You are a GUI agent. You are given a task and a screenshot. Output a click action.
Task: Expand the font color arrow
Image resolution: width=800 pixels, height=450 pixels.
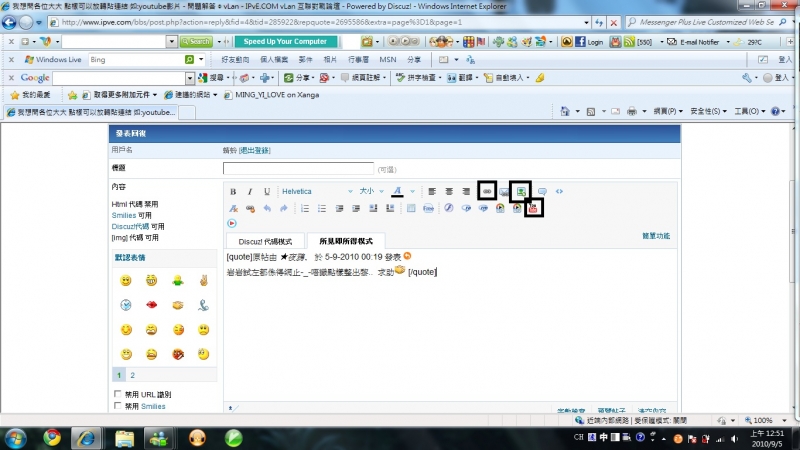coord(412,191)
